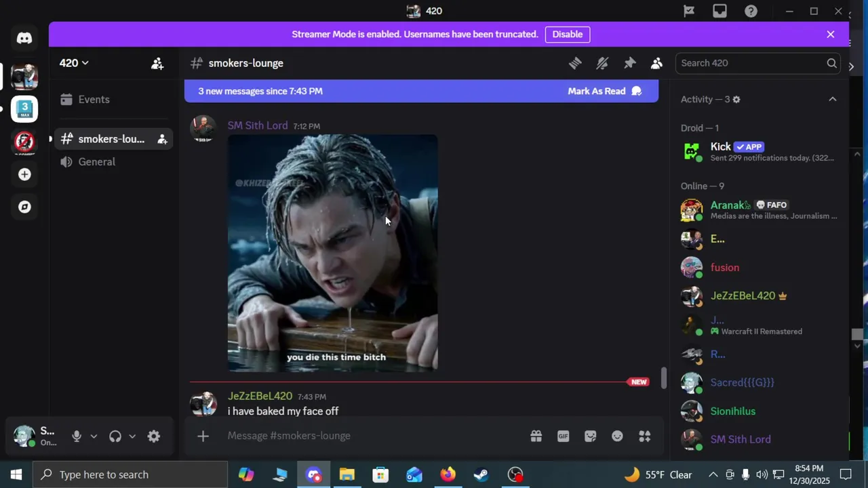Click the flag icon in title bar

point(689,11)
